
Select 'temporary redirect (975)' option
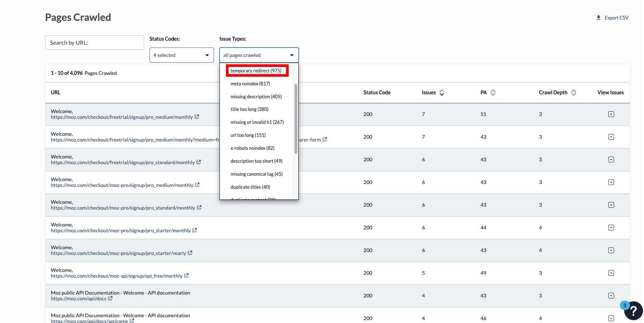point(256,71)
